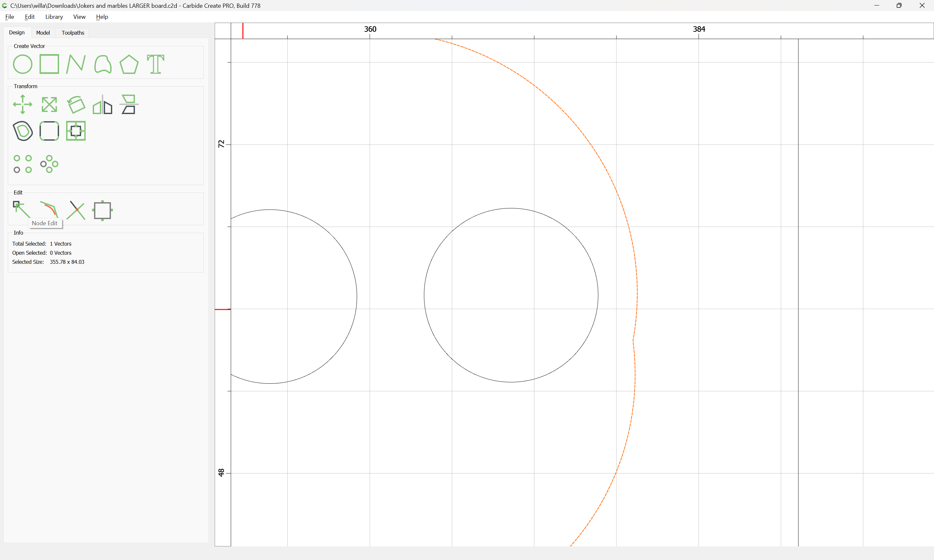Select the Circle vector tool
The height and width of the screenshot is (560, 934).
click(23, 64)
